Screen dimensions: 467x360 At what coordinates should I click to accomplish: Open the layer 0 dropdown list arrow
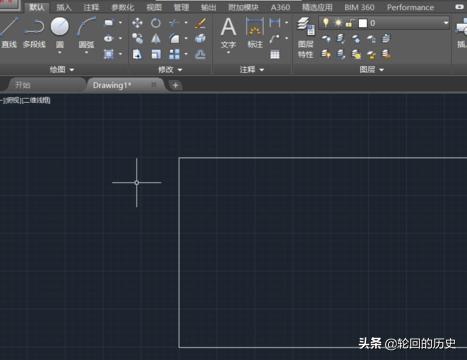tap(445, 23)
